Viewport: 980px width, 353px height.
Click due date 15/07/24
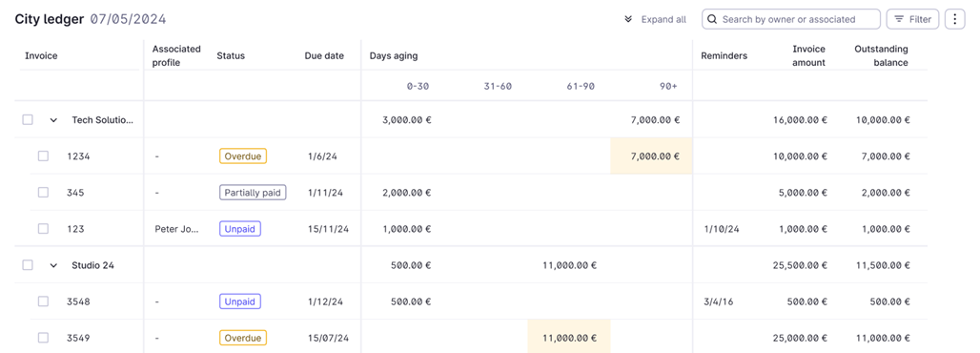328,338
